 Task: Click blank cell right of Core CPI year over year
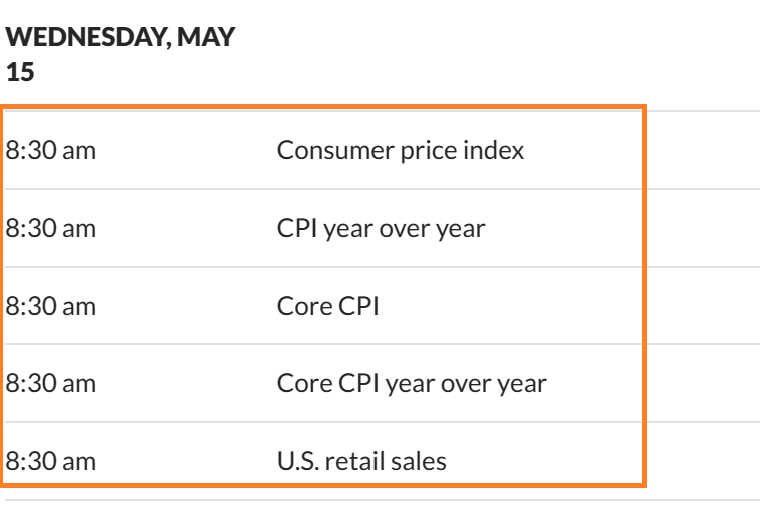(700, 383)
